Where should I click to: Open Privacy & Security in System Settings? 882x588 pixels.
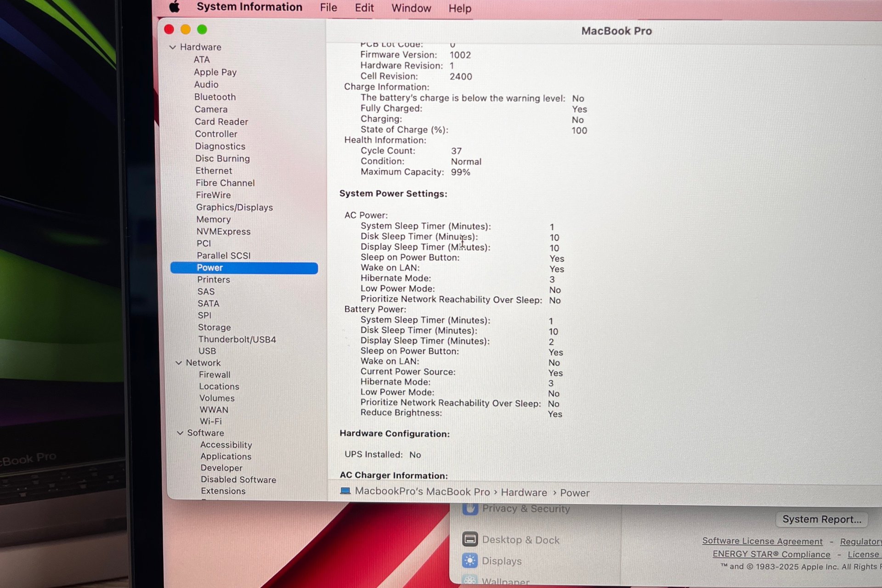(516, 509)
